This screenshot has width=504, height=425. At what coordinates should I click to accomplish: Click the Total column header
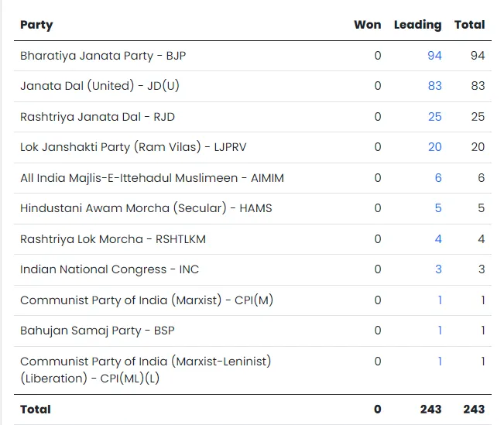[x=469, y=25]
